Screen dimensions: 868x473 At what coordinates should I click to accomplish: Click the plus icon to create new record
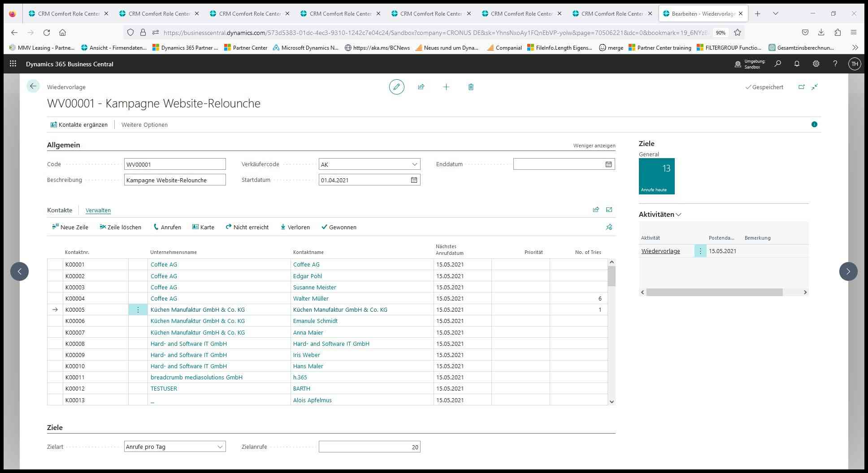pos(446,87)
